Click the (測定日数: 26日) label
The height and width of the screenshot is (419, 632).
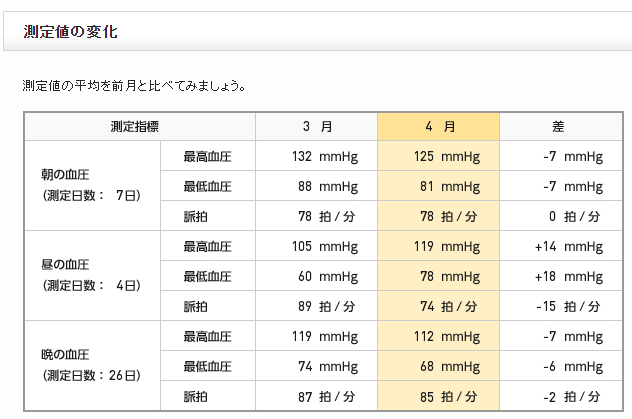pyautogui.click(x=91, y=375)
